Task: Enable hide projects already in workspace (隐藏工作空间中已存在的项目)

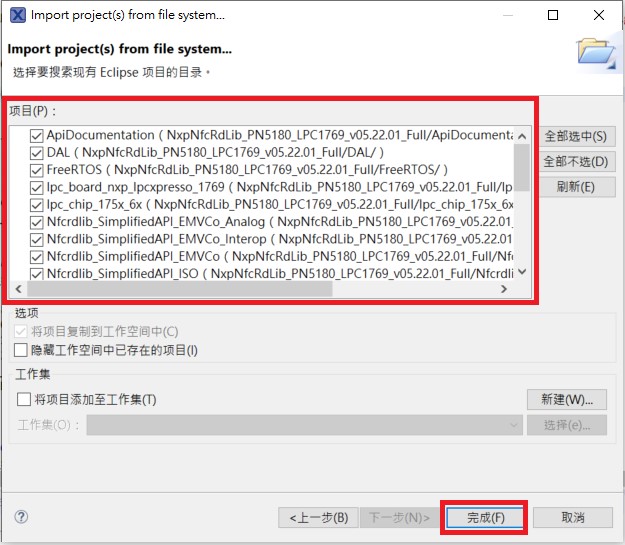Action: [x=22, y=350]
